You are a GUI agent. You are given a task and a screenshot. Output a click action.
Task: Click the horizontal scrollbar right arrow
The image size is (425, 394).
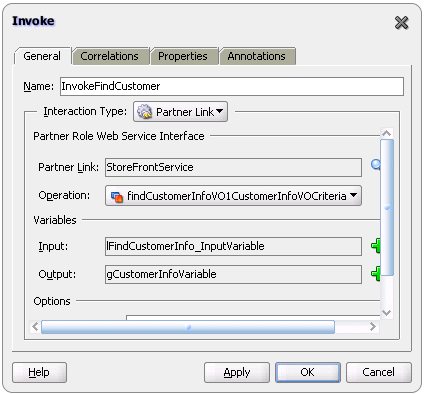click(x=373, y=327)
